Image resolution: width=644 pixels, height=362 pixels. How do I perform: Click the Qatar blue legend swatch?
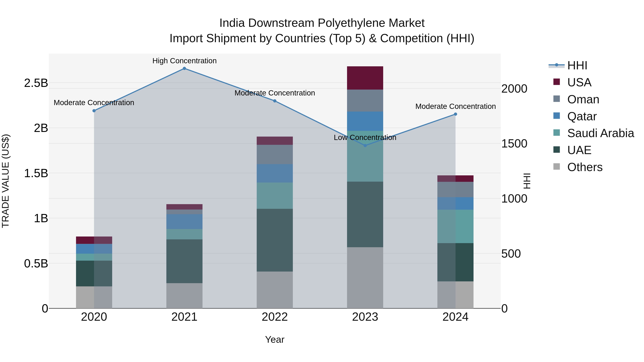(x=557, y=116)
